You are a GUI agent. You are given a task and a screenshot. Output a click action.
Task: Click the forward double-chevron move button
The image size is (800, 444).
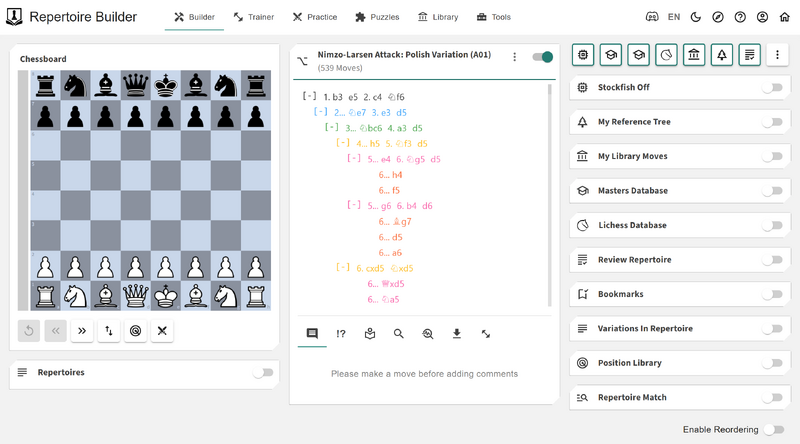pyautogui.click(x=82, y=330)
